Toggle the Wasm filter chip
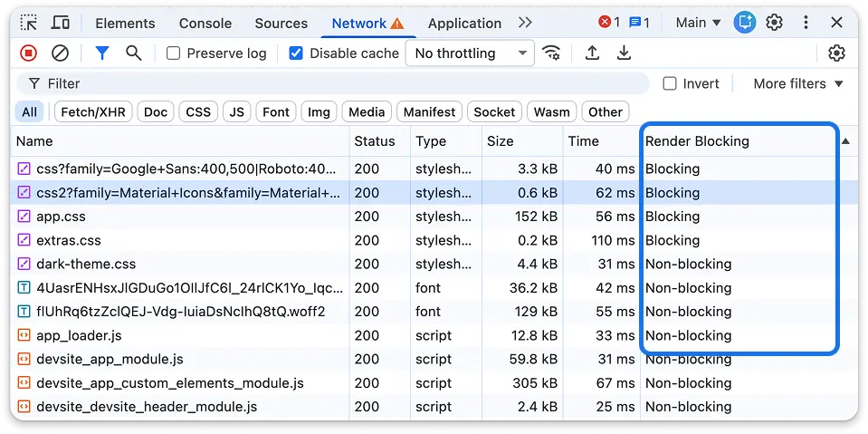The height and width of the screenshot is (434, 868). click(x=552, y=112)
